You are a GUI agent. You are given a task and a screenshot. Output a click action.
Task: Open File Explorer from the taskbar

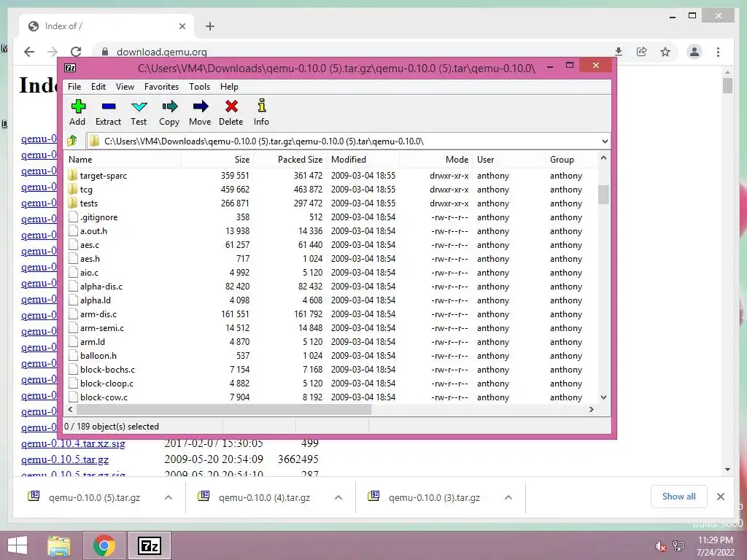point(59,545)
